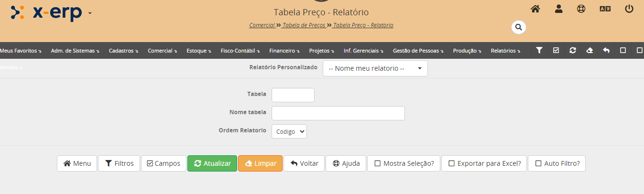Viewport: 644px width, 194px height.
Task: Toggle the Exportar para Excel? checkbox
Action: 451,163
